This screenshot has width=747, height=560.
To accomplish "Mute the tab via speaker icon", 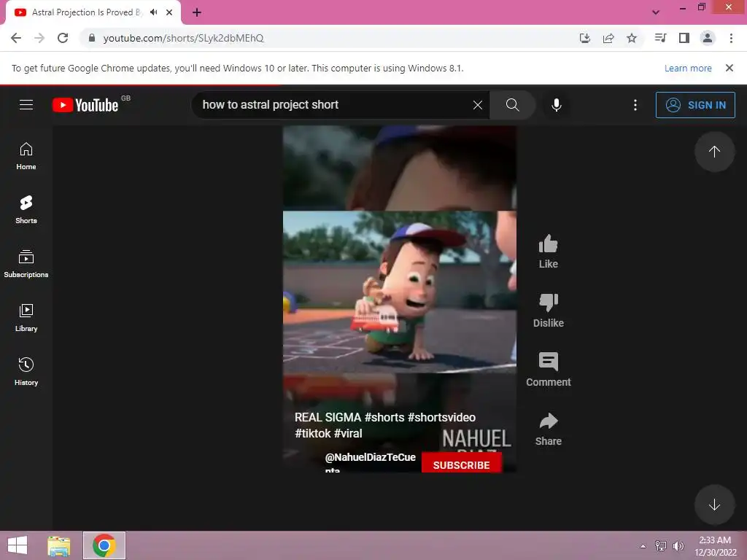I will pos(153,12).
